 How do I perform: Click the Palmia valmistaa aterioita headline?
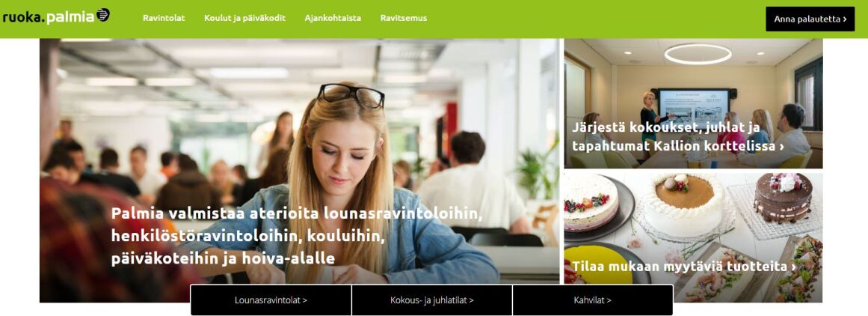point(297,236)
